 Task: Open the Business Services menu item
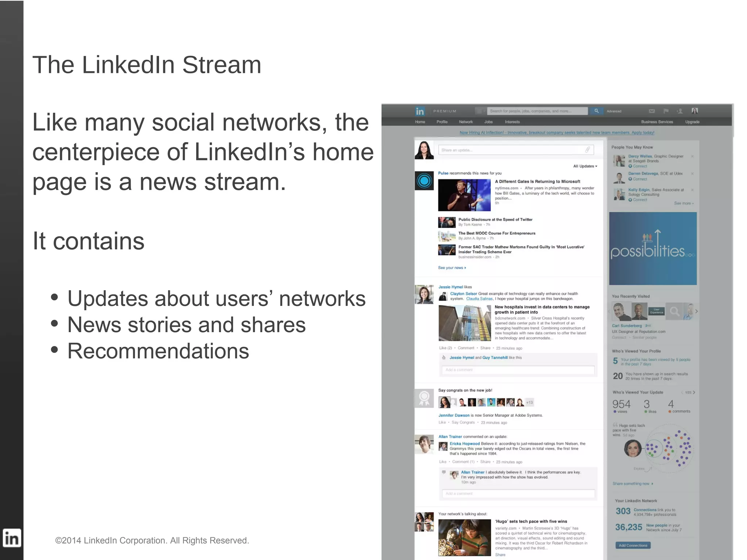tap(657, 122)
